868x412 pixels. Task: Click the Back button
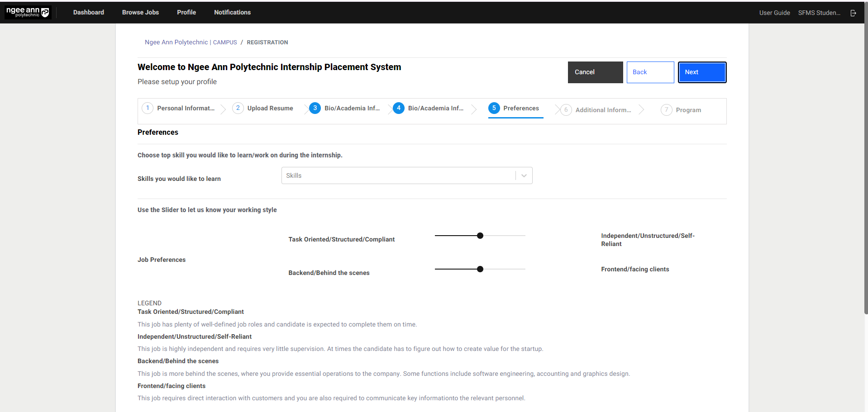[x=650, y=72]
